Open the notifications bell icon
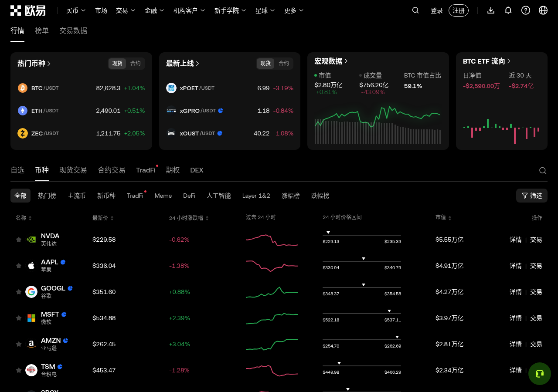This screenshot has width=558, height=392. (508, 10)
